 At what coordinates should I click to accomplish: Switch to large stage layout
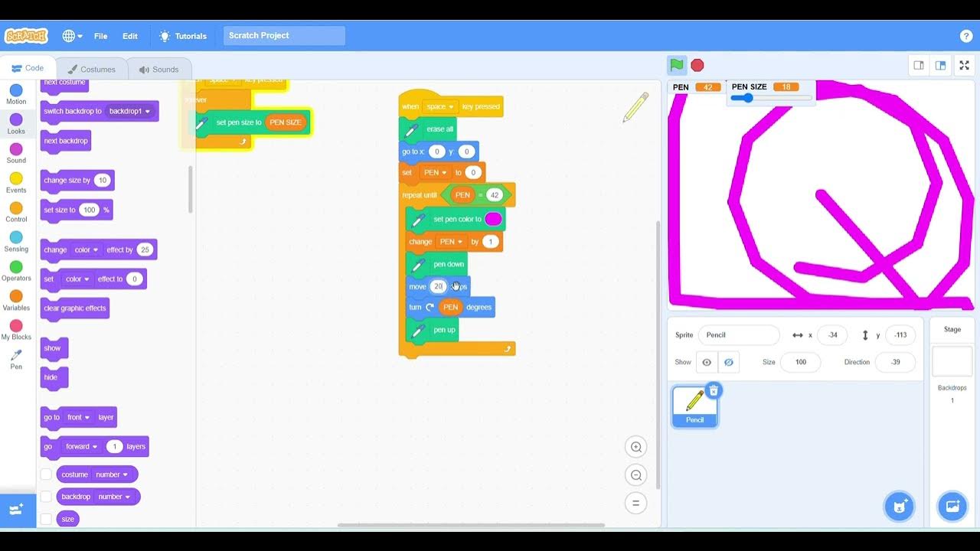[x=940, y=65]
